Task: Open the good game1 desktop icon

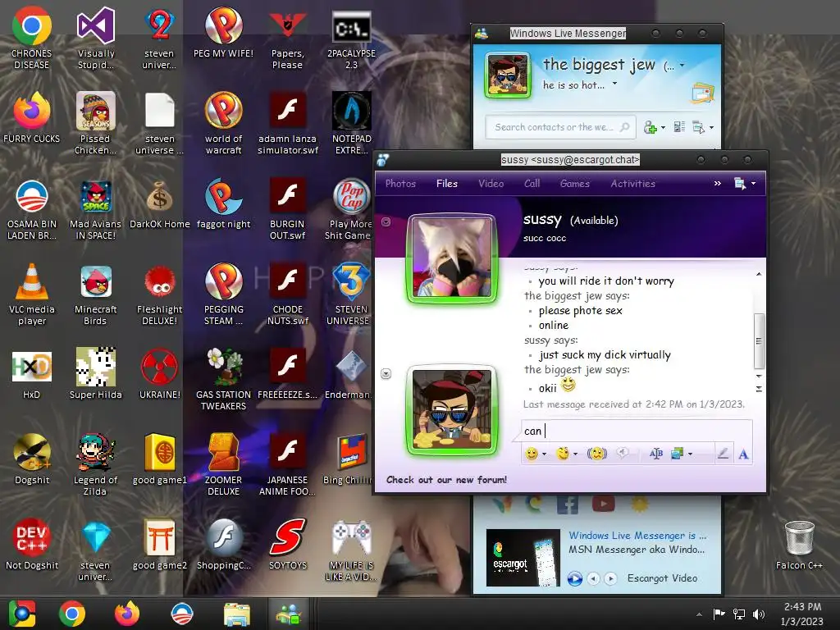Action: click(160, 458)
